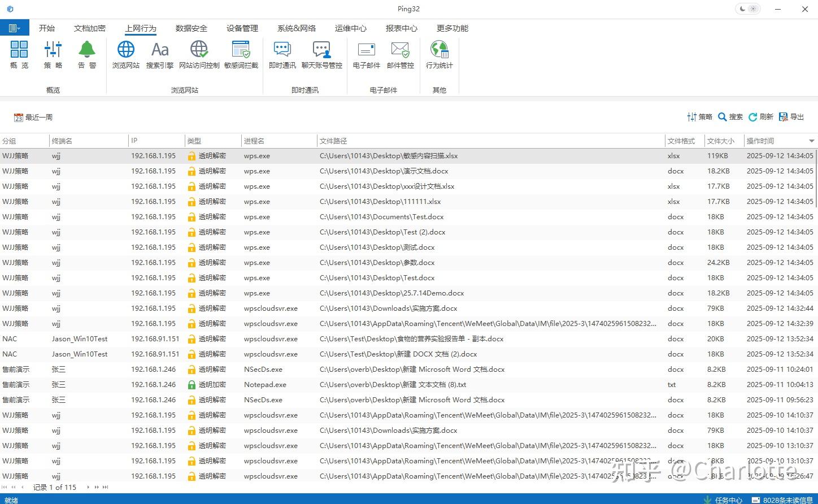The width and height of the screenshot is (818, 504).
Task: Open the 最近一周 date range selector
Action: [x=33, y=117]
